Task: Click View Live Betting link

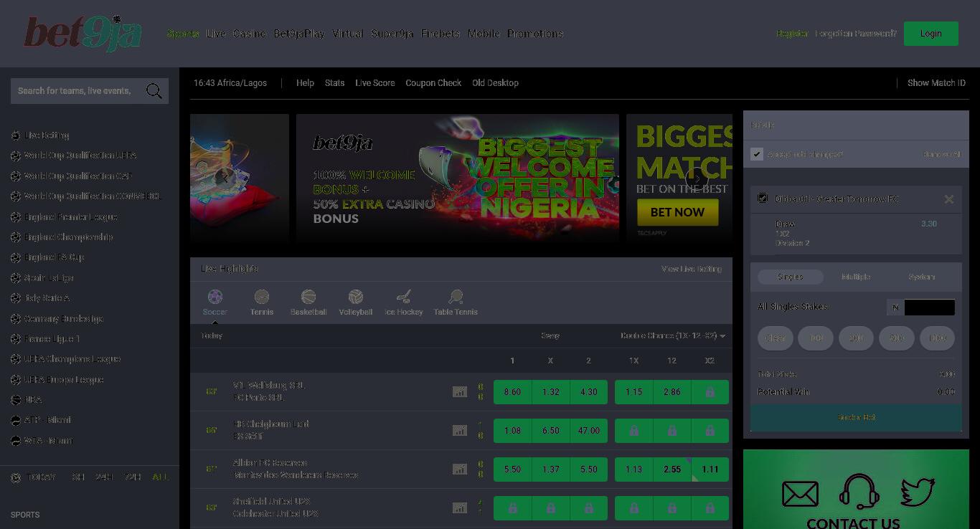Action: (692, 270)
